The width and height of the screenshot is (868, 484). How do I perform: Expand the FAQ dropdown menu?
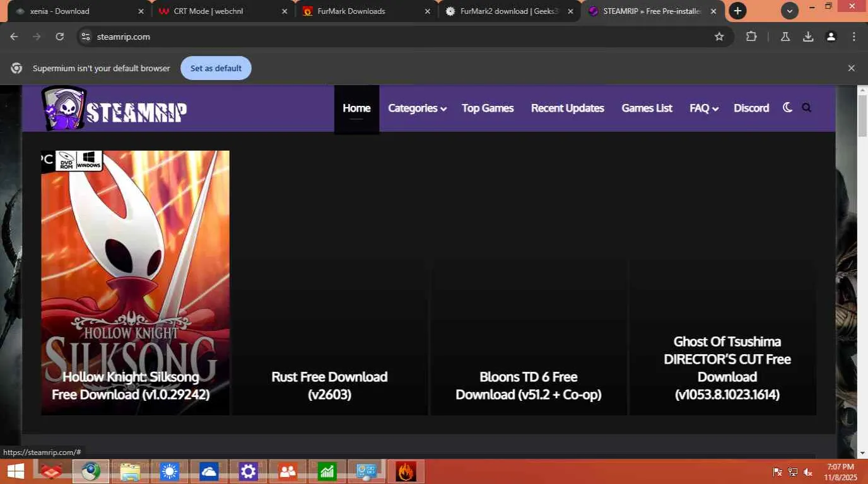(704, 108)
